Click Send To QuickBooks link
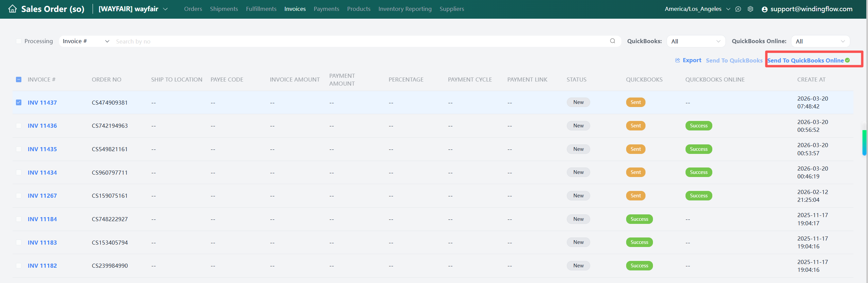The height and width of the screenshot is (283, 868). click(734, 60)
